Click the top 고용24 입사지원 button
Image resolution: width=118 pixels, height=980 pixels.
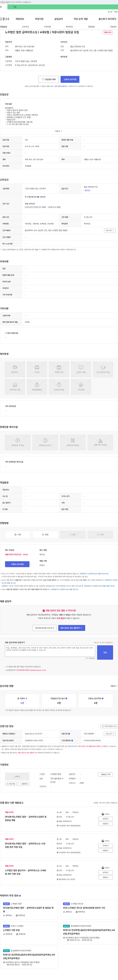70,79
